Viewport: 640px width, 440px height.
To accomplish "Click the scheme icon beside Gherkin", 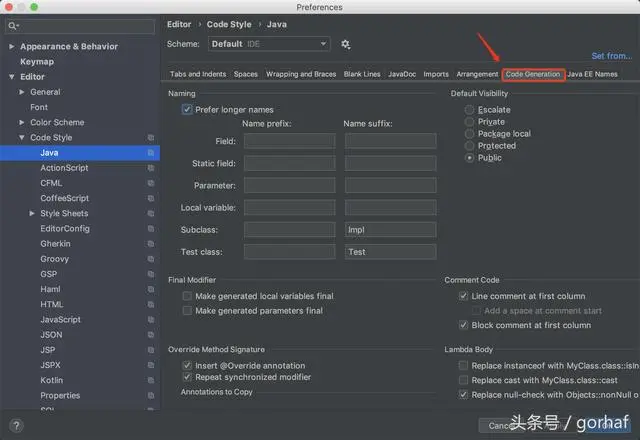I will coord(151,244).
